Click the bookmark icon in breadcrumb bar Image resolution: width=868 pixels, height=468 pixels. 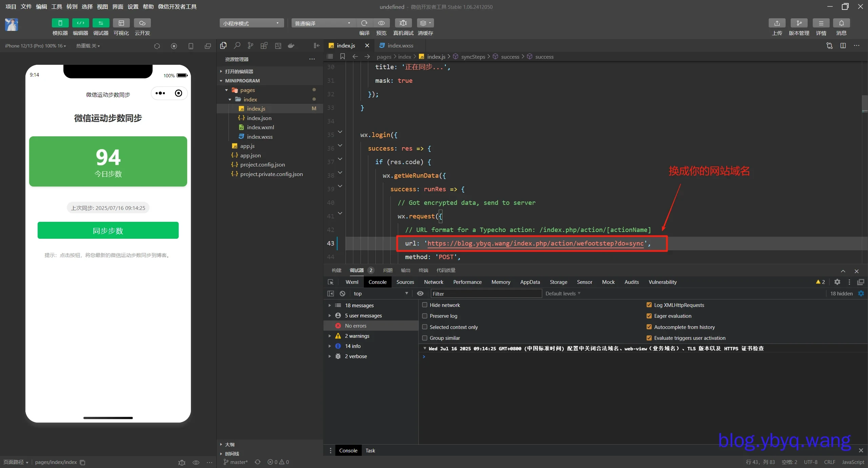click(x=342, y=57)
